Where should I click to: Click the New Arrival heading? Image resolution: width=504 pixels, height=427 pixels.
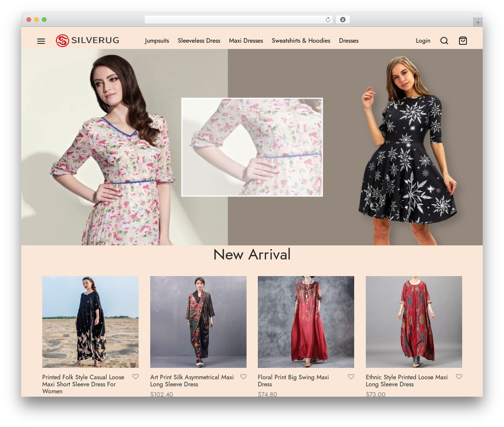click(x=252, y=254)
